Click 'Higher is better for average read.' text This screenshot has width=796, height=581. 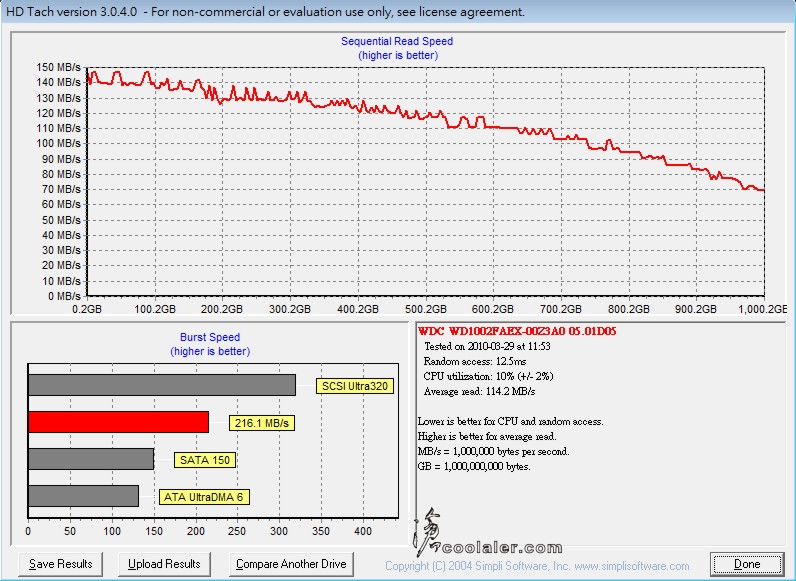click(487, 436)
